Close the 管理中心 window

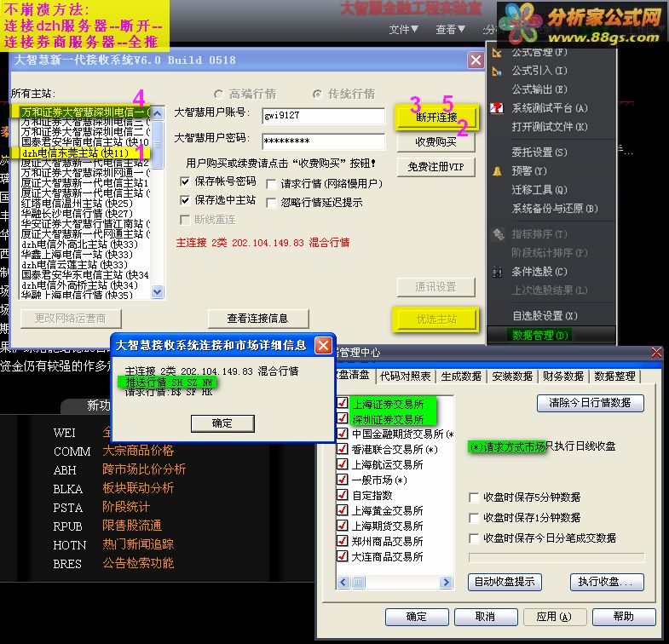click(x=656, y=353)
